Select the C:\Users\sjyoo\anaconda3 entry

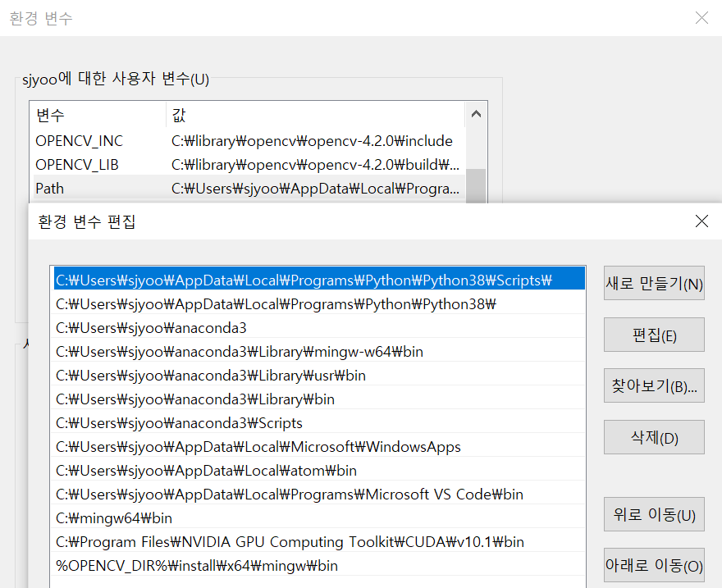(x=319, y=327)
